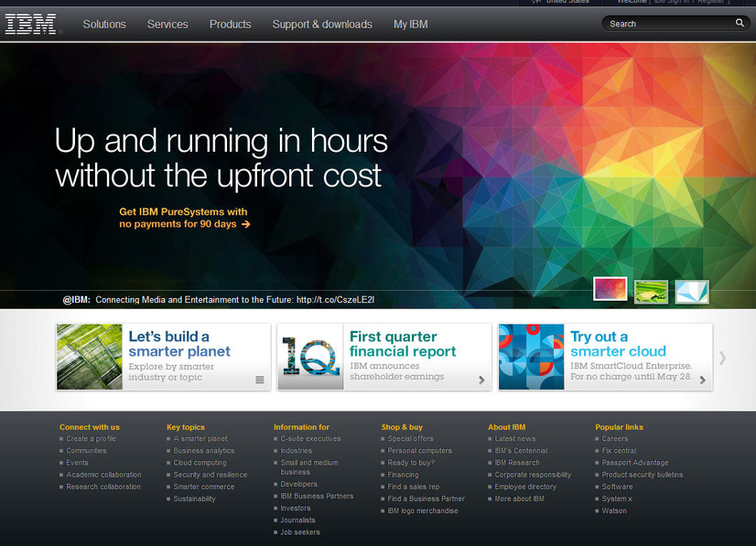Image resolution: width=756 pixels, height=546 pixels.
Task: Click the next carousel chevron
Action: [x=722, y=358]
